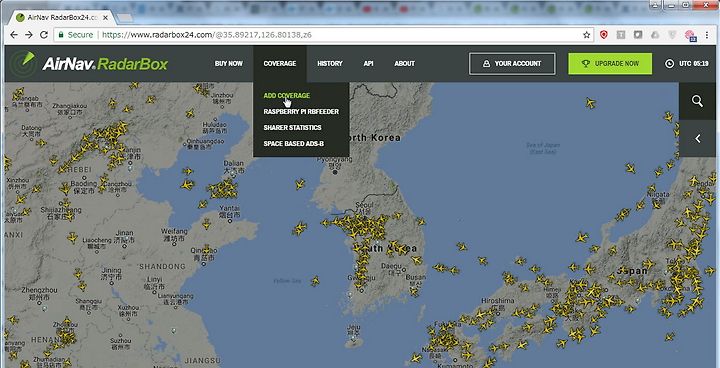The width and height of the screenshot is (720, 368).
Task: Click the airplane over the Sea of Japan
Action: tap(590, 103)
